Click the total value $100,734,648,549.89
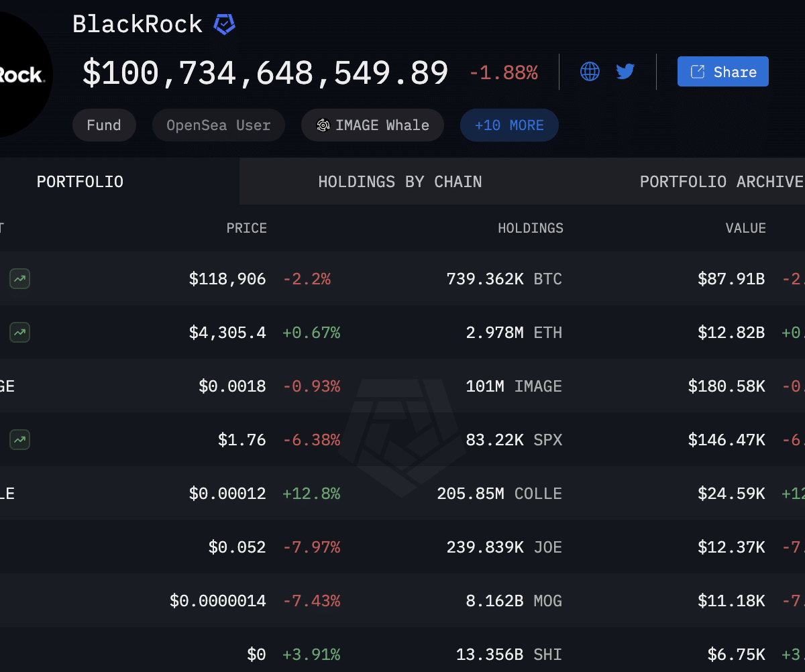805x672 pixels. (x=265, y=72)
